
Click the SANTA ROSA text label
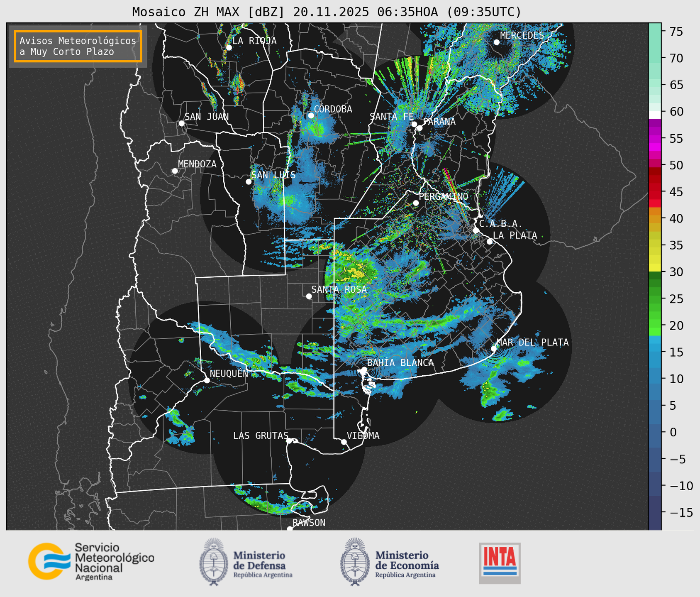click(339, 289)
